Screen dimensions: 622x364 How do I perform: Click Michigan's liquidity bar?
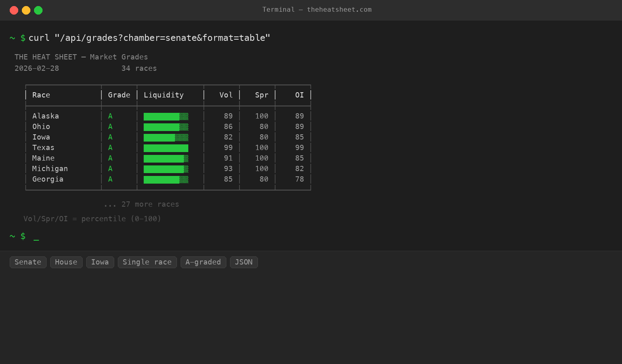coord(166,169)
